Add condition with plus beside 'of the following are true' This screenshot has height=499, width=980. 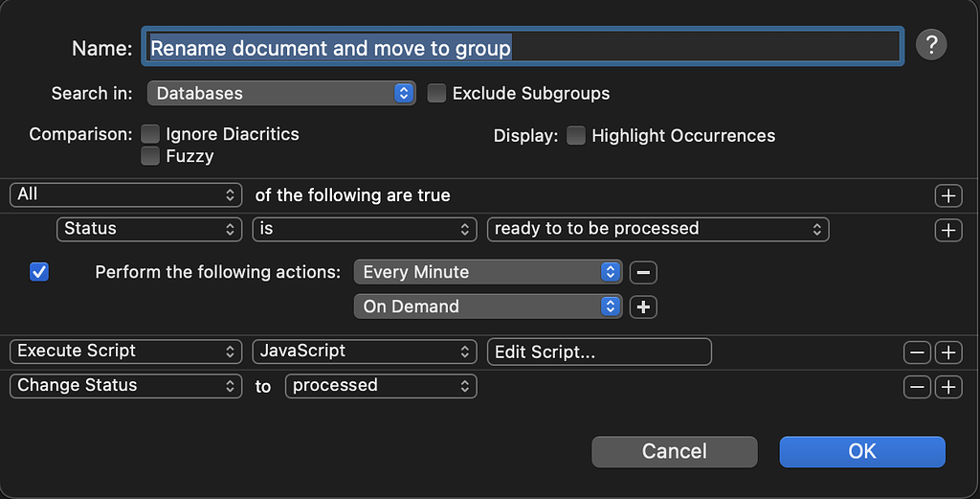[x=947, y=195]
